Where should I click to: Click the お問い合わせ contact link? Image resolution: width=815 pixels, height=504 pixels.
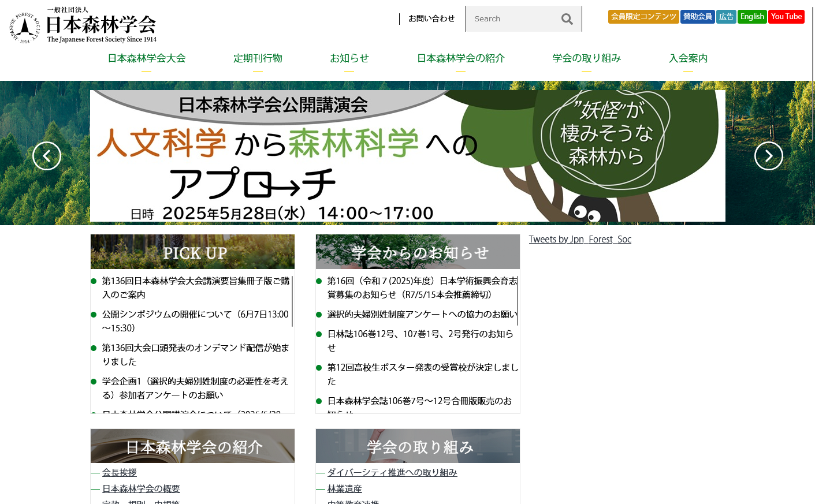coord(431,18)
